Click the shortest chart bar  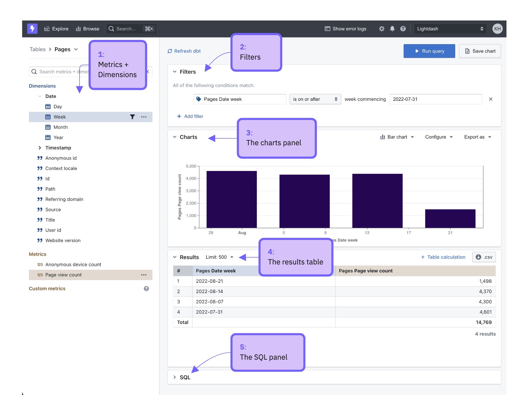coord(450,219)
